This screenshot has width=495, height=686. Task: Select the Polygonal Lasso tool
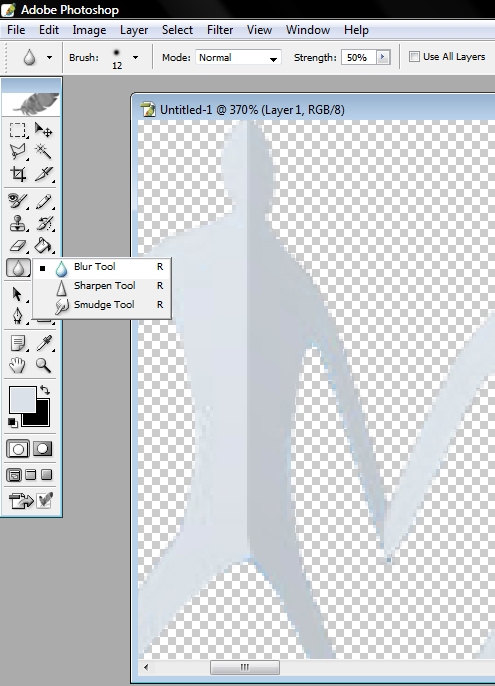[18, 152]
